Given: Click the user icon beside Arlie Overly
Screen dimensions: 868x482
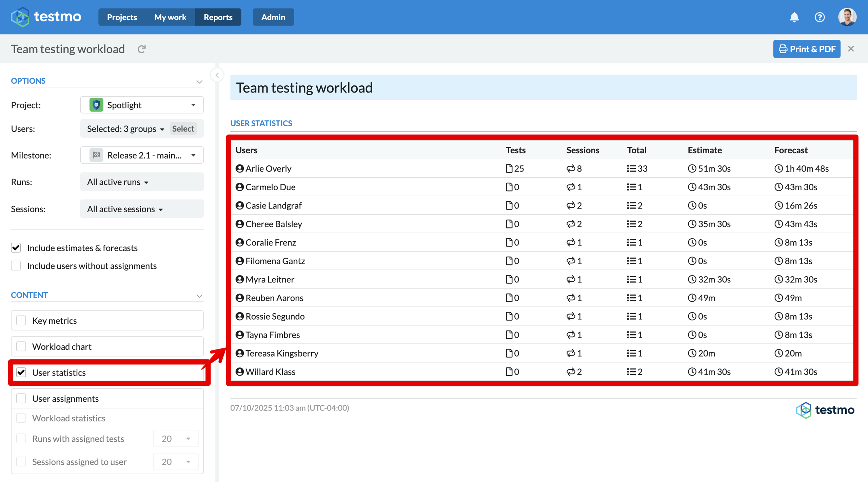Looking at the screenshot, I should click(x=240, y=168).
